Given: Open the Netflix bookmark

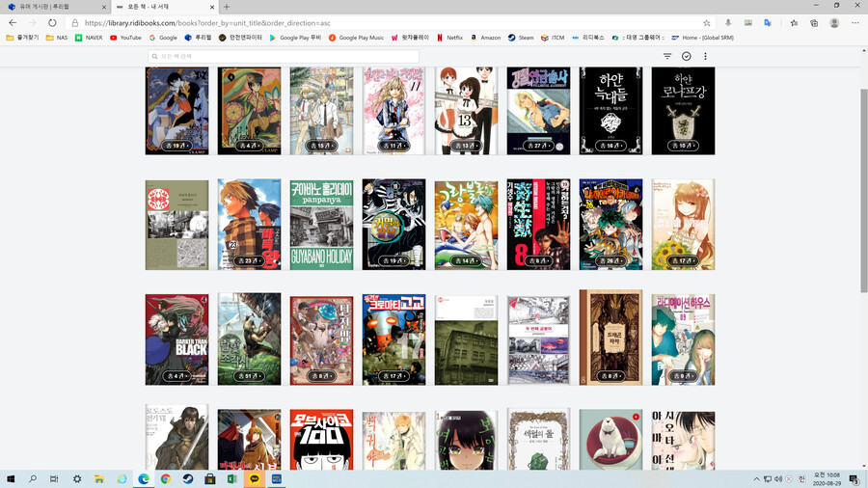Looking at the screenshot, I should click(449, 38).
